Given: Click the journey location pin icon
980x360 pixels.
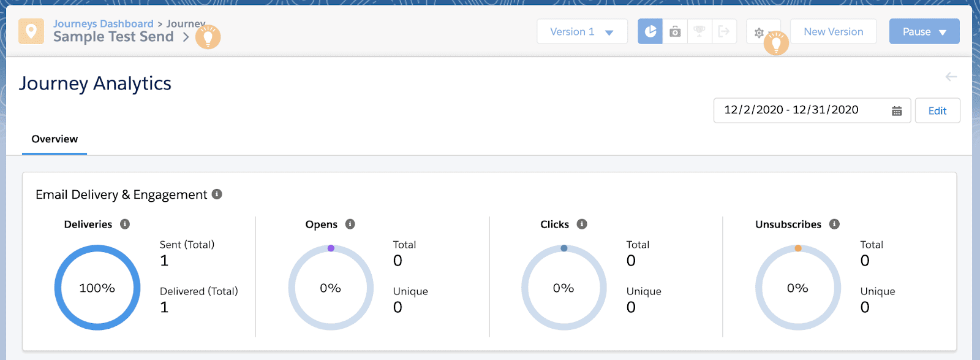Looking at the screenshot, I should [31, 31].
